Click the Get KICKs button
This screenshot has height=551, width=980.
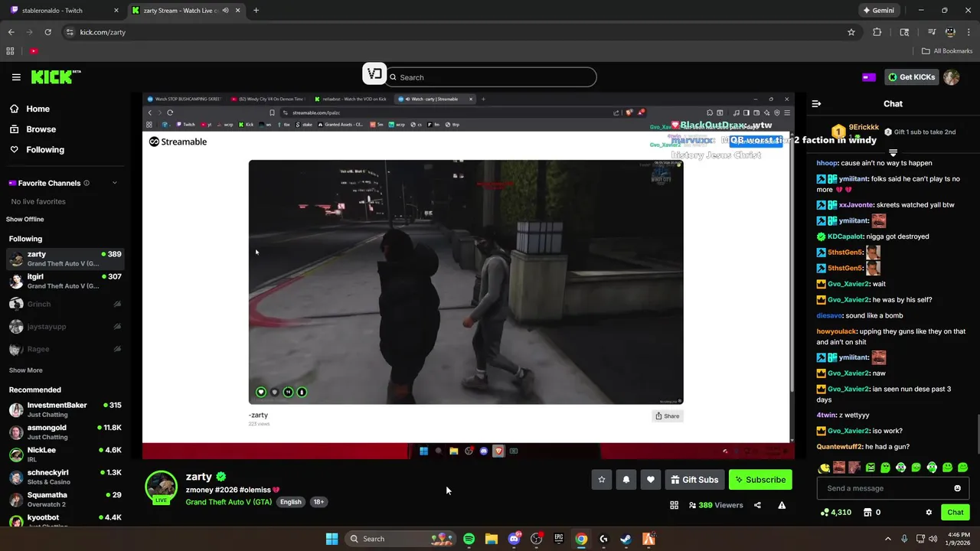[911, 77]
